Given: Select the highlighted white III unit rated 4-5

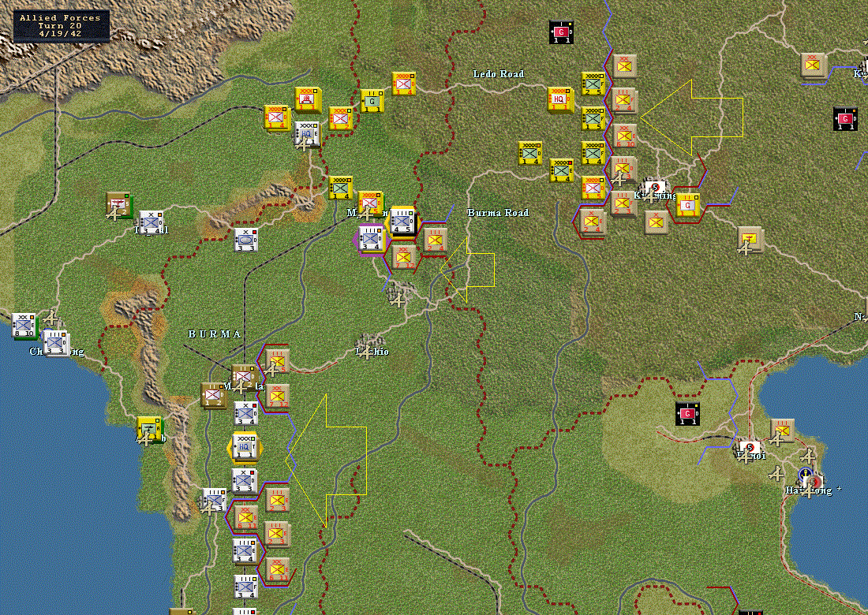Looking at the screenshot, I should point(402,221).
